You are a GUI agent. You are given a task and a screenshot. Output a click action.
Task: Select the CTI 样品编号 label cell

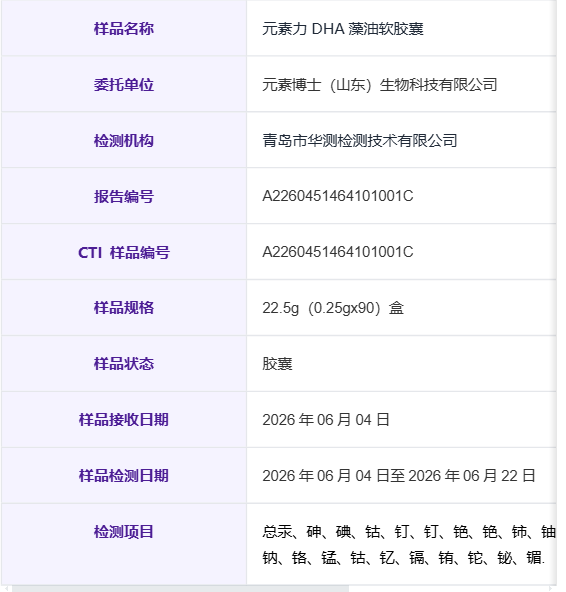point(124,252)
